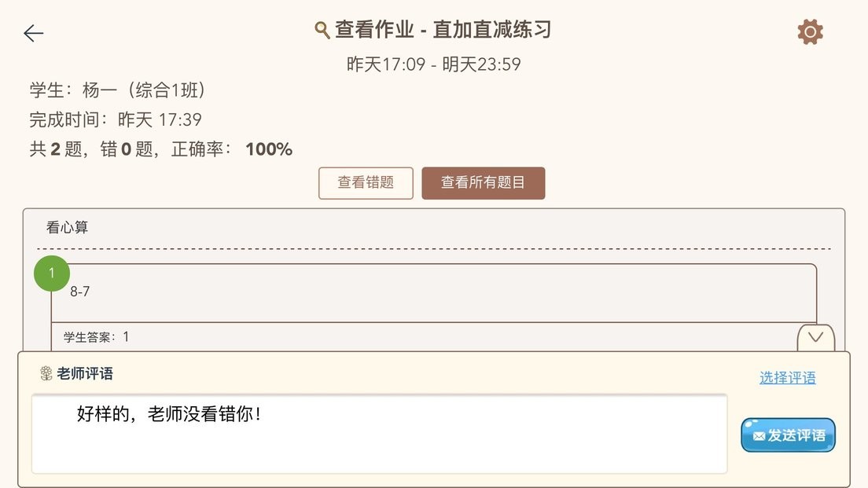
Task: Click the magnifier icon beside 查看作业 title
Action: pos(322,29)
